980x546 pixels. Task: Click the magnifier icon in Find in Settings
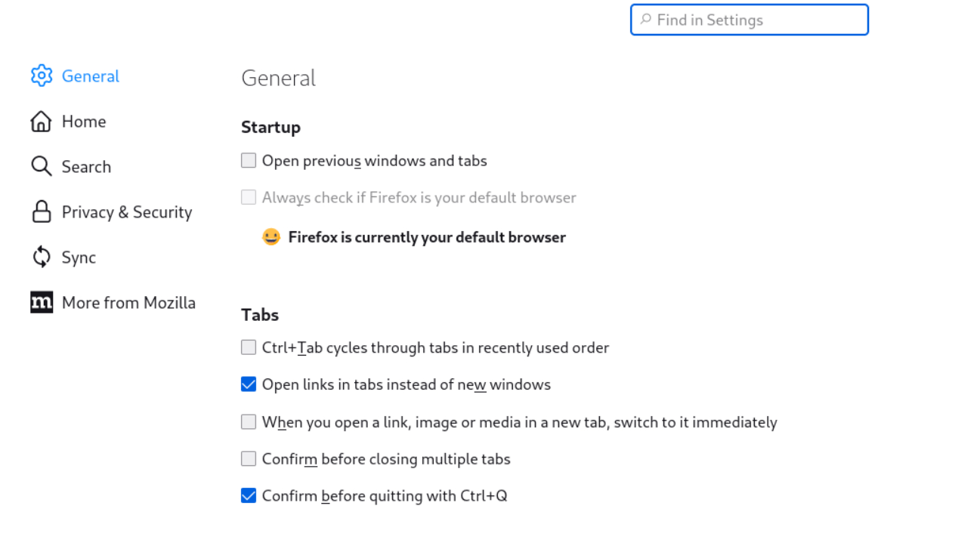[645, 20]
